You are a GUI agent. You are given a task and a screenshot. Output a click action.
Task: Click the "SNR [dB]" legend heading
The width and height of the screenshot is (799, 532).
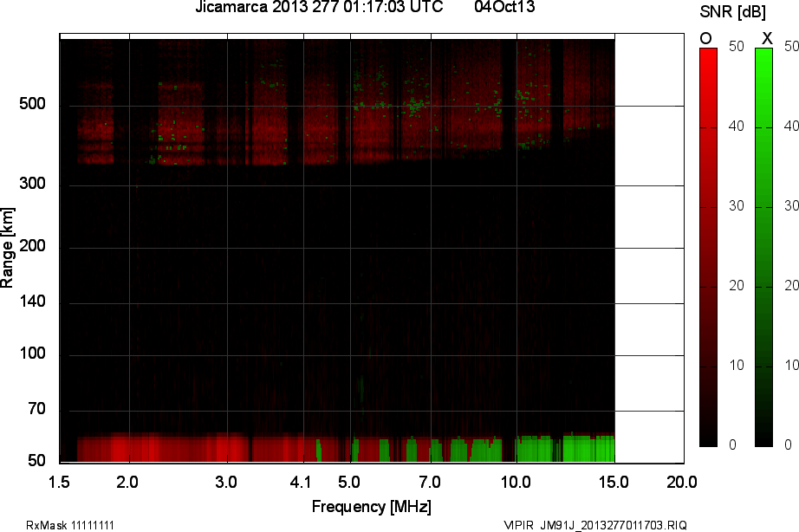tap(732, 12)
